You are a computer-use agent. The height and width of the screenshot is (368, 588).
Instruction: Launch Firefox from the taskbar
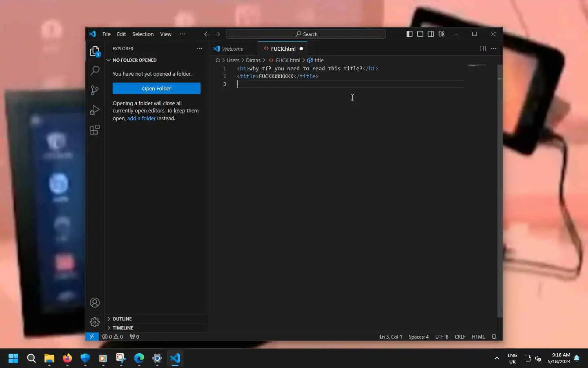point(67,358)
